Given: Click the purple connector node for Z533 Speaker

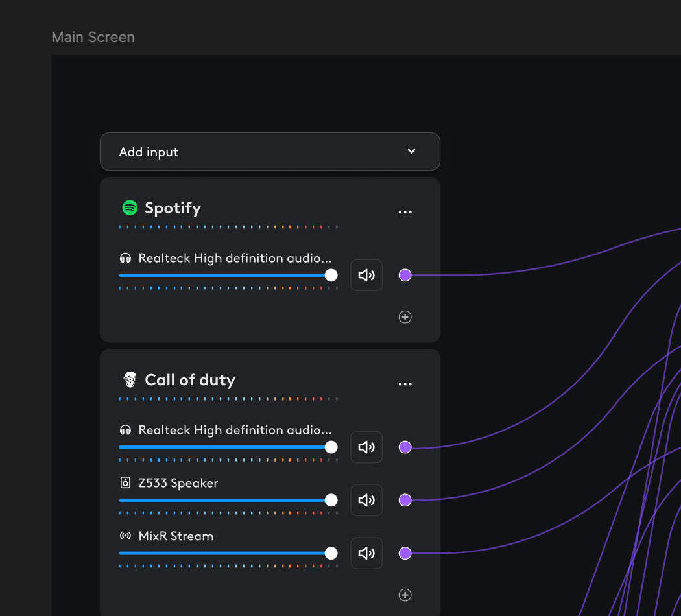Looking at the screenshot, I should pyautogui.click(x=405, y=500).
